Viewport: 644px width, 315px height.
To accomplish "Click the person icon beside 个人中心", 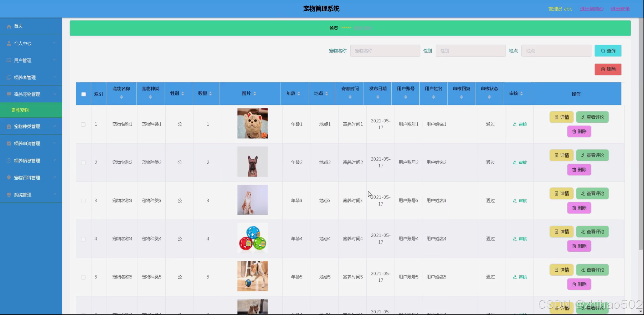I will click(9, 43).
